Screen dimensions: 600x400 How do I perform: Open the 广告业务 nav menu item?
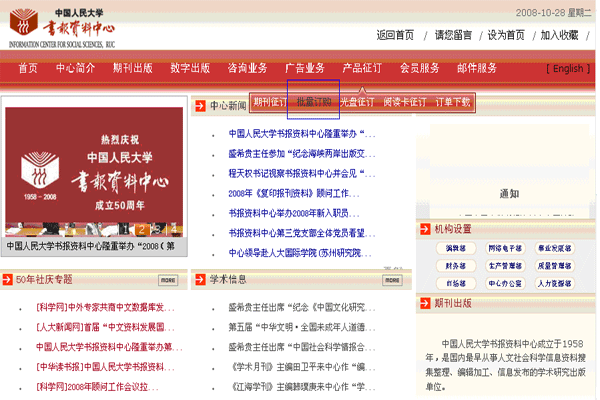pyautogui.click(x=305, y=68)
